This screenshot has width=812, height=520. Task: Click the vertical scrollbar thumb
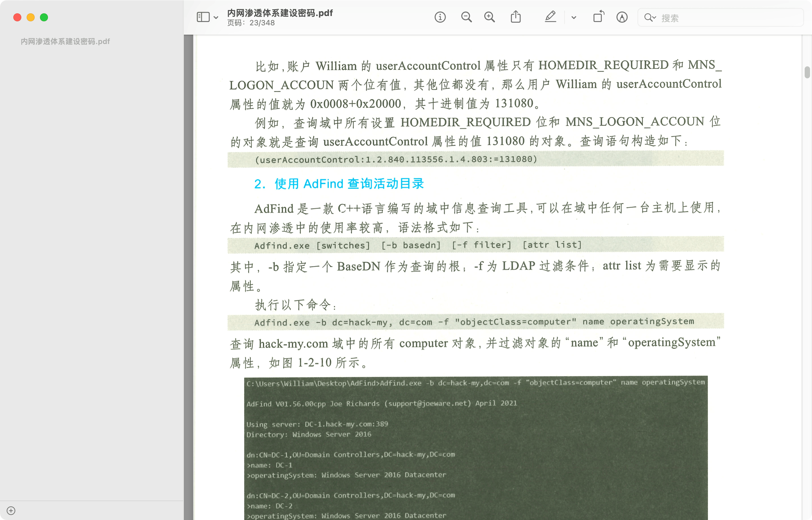click(807, 72)
